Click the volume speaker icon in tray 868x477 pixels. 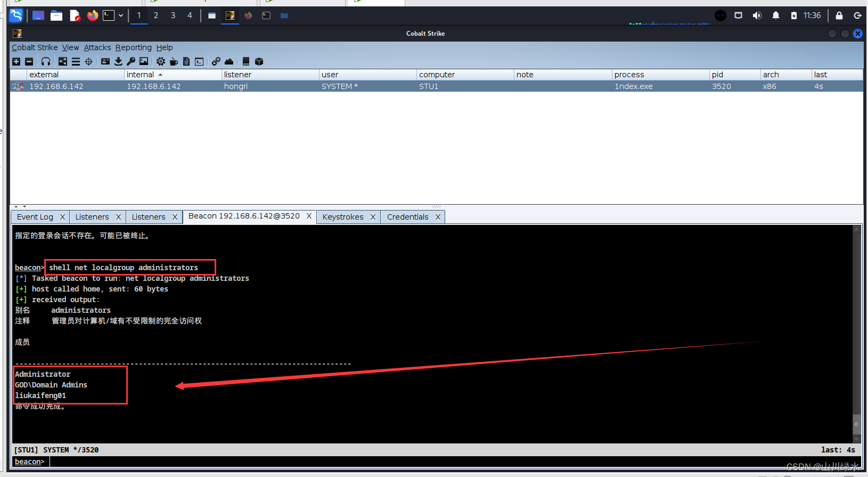pyautogui.click(x=757, y=15)
